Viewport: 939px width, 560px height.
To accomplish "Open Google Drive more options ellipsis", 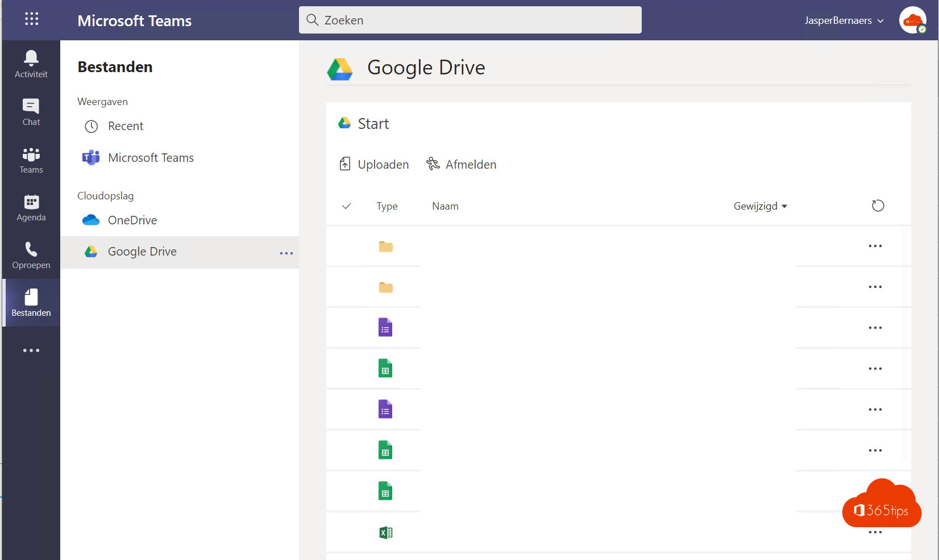I will click(x=286, y=253).
